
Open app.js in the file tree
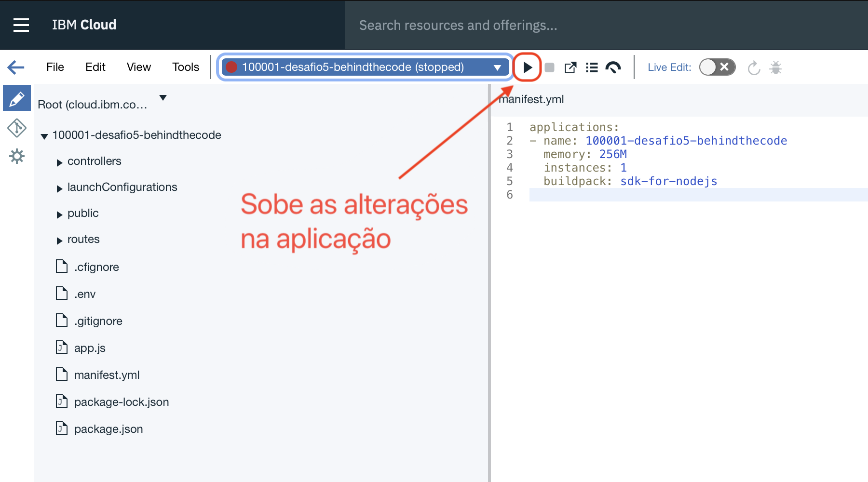[x=90, y=348]
